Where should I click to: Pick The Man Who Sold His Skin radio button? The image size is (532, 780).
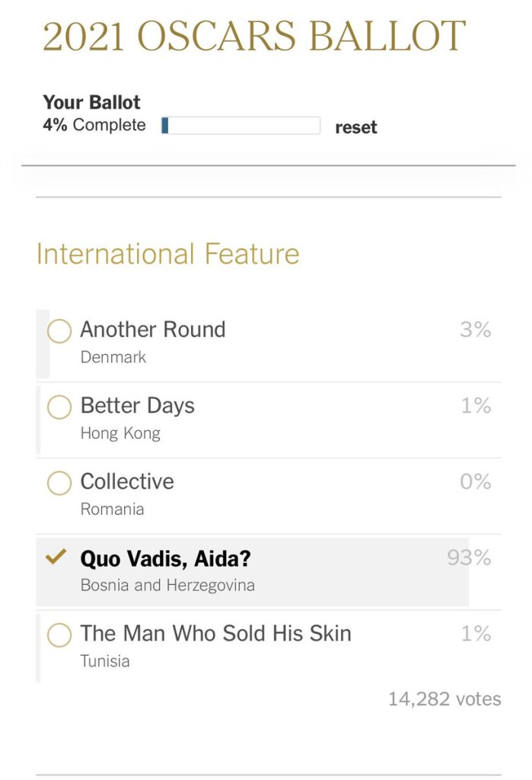pos(59,635)
